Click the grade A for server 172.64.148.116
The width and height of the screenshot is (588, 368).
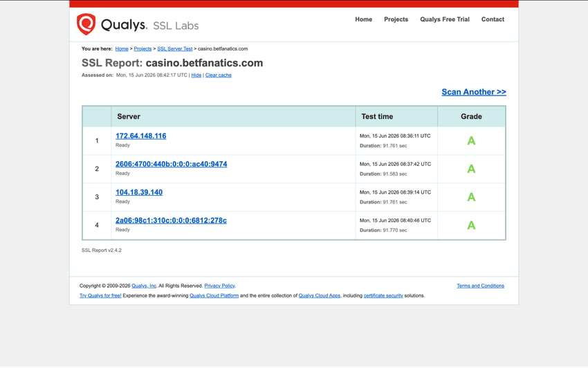471,140
